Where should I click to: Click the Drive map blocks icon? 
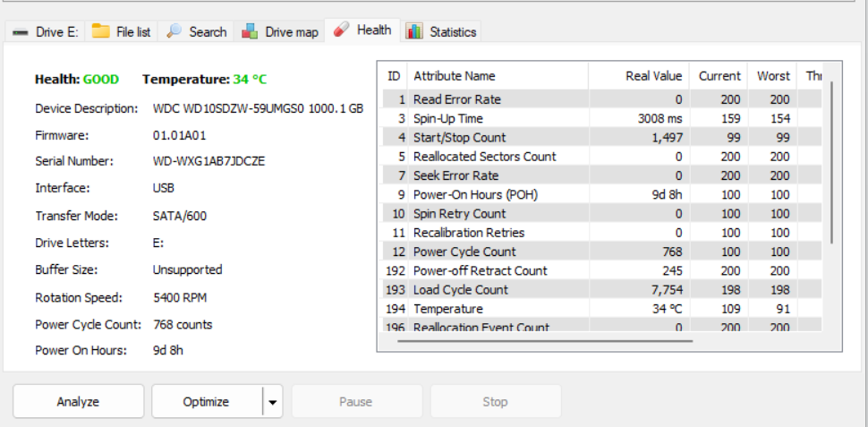251,31
